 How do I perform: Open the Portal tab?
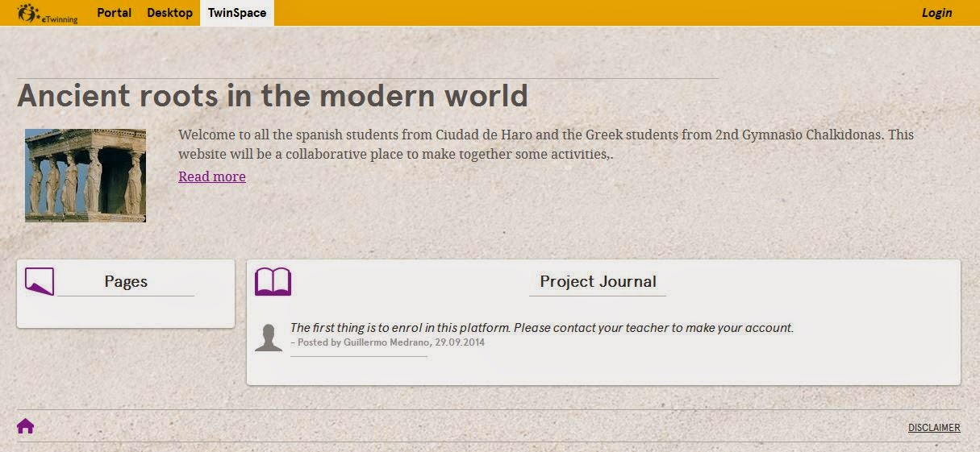pyautogui.click(x=114, y=13)
